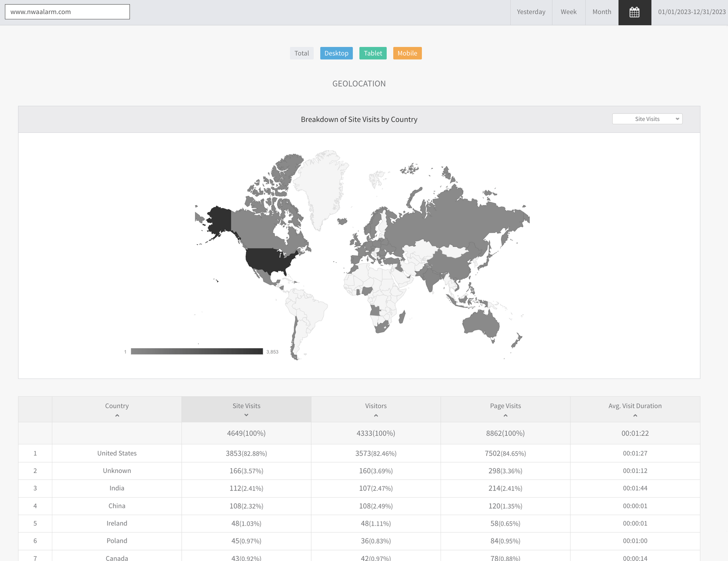Image resolution: width=728 pixels, height=561 pixels.
Task: Click the Country column sort arrow
Action: (x=117, y=416)
